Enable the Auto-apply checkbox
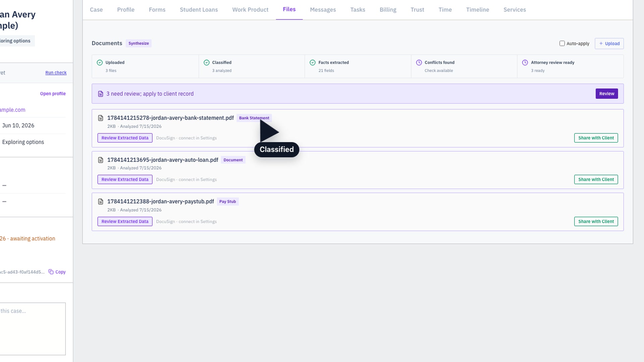This screenshot has width=644, height=362. 562,44
